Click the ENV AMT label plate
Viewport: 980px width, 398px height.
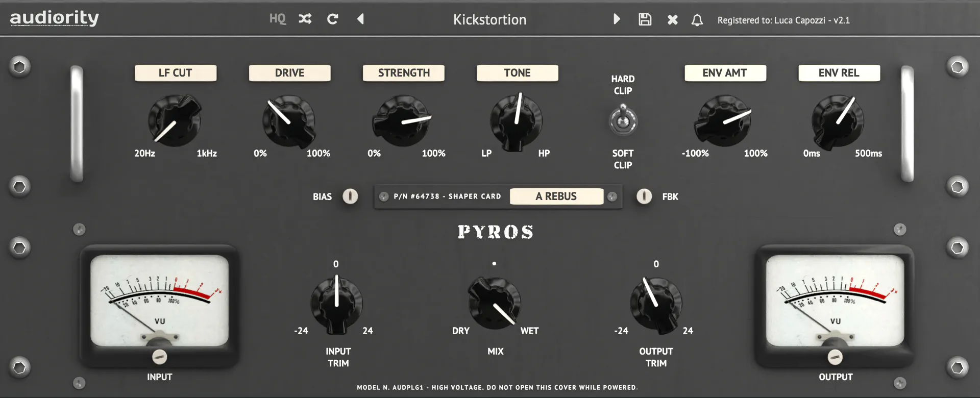coord(725,73)
